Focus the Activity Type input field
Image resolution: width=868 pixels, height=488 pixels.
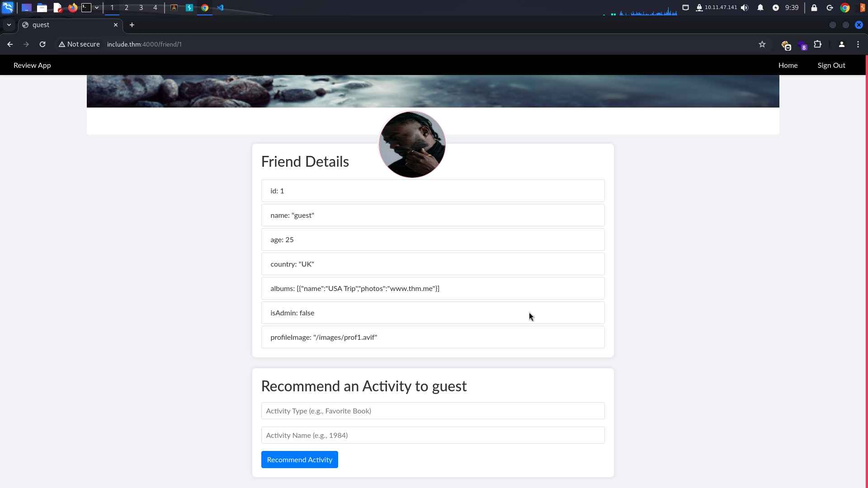[x=433, y=411]
